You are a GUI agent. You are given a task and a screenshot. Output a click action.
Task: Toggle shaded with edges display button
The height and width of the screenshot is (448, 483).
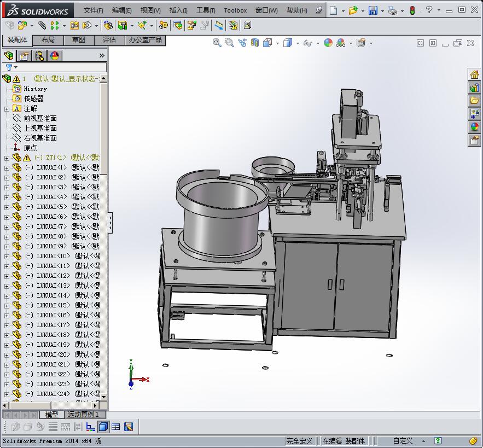pyautogui.click(x=103, y=427)
